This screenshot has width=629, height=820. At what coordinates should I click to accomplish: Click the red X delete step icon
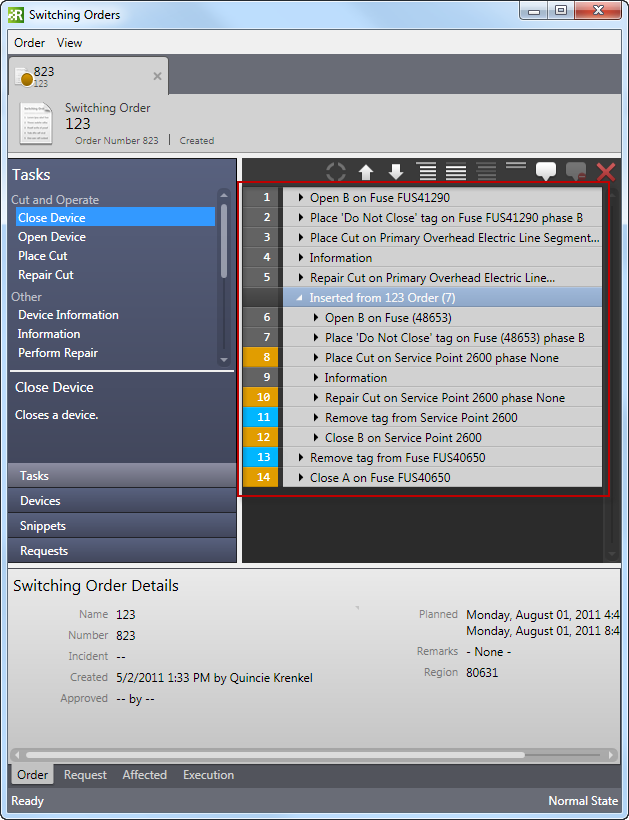click(605, 172)
